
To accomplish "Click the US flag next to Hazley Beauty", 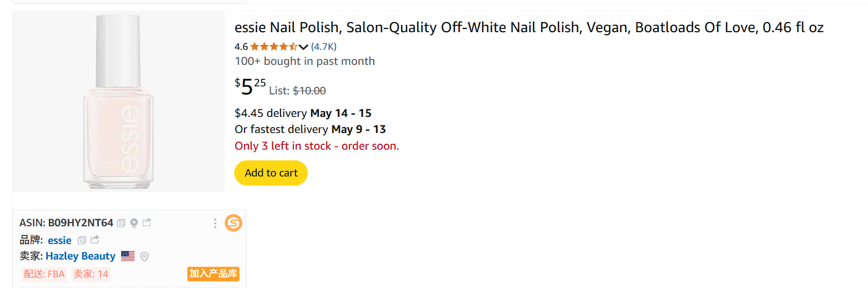I will pos(128,256).
